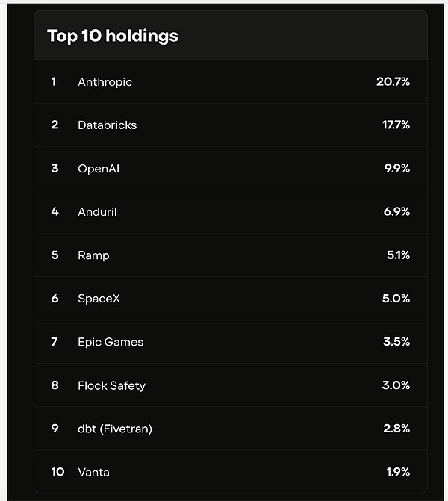The image size is (448, 501).
Task: Select Ramp in the holdings list
Action: point(93,255)
